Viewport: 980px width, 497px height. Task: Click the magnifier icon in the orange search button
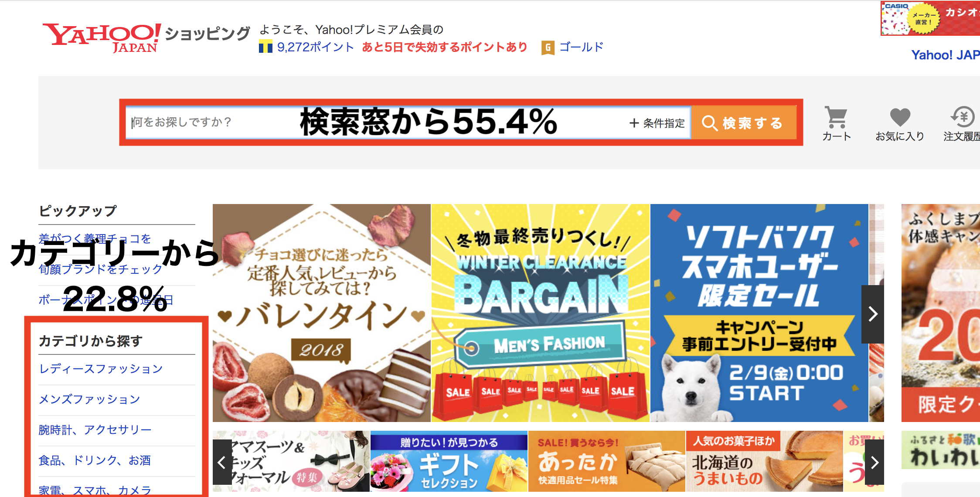pyautogui.click(x=709, y=123)
